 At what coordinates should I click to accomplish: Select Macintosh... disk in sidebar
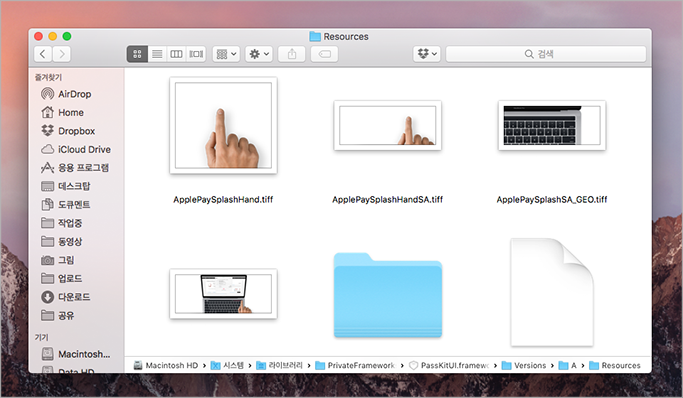tap(76, 354)
